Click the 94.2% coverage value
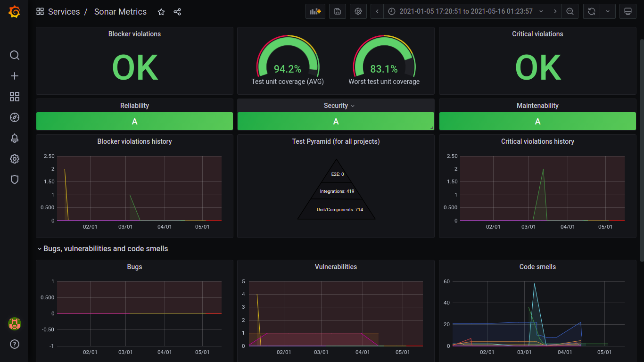 tap(288, 69)
